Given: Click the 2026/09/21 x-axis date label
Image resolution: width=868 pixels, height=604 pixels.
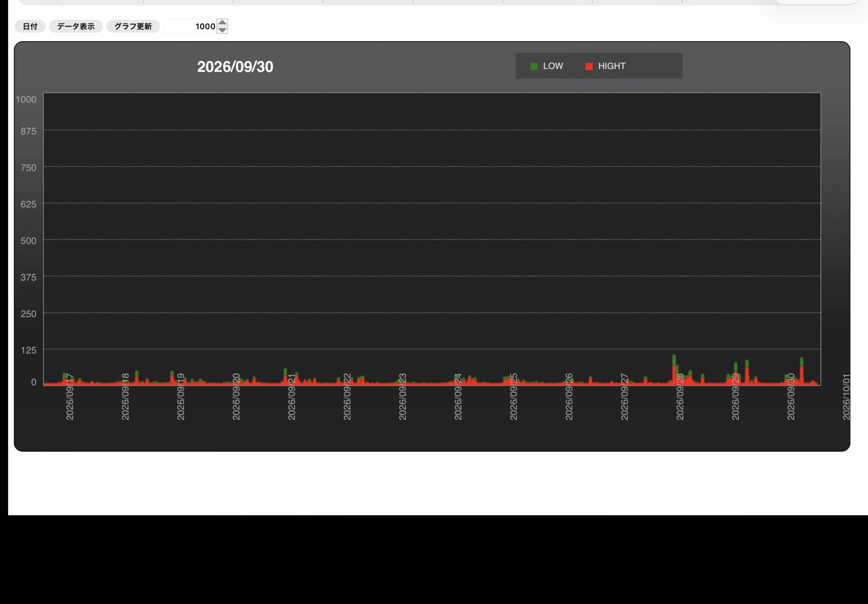Looking at the screenshot, I should coord(292,397).
